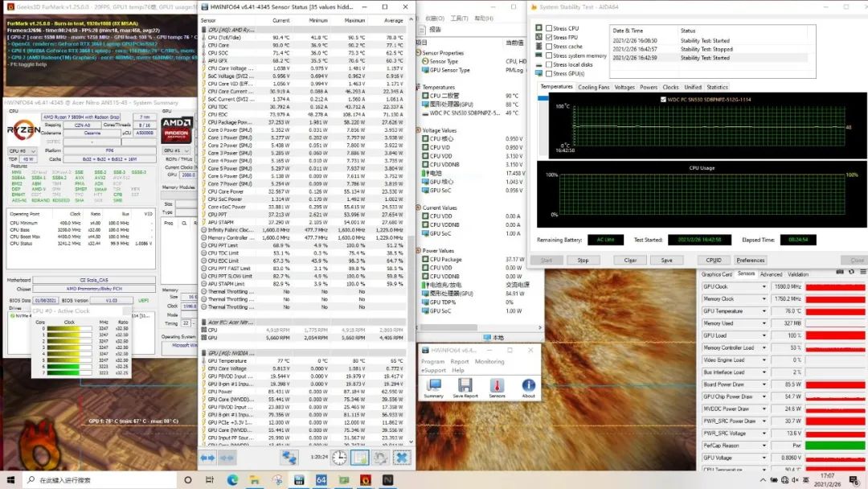
Task: Open Microsoft Edge from the taskbar
Action: pos(233,480)
